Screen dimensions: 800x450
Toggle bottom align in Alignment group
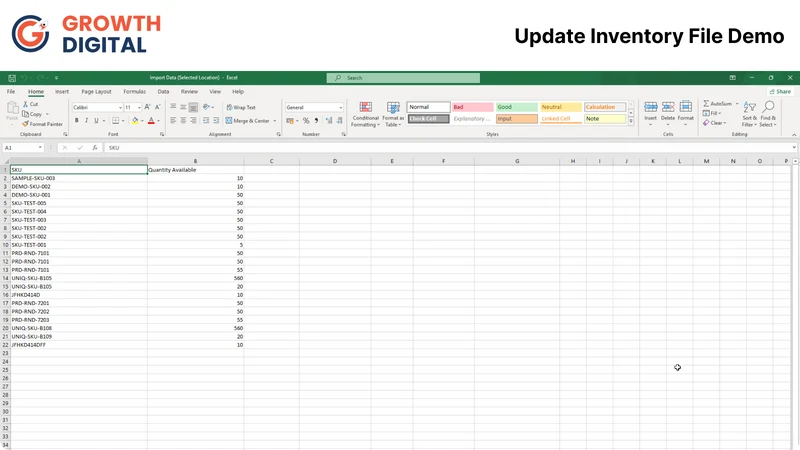(193, 107)
